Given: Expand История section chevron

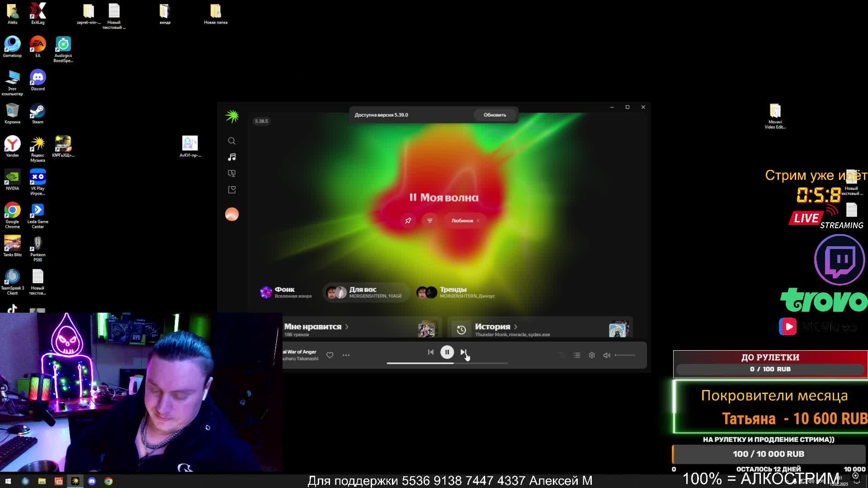Looking at the screenshot, I should tap(515, 327).
